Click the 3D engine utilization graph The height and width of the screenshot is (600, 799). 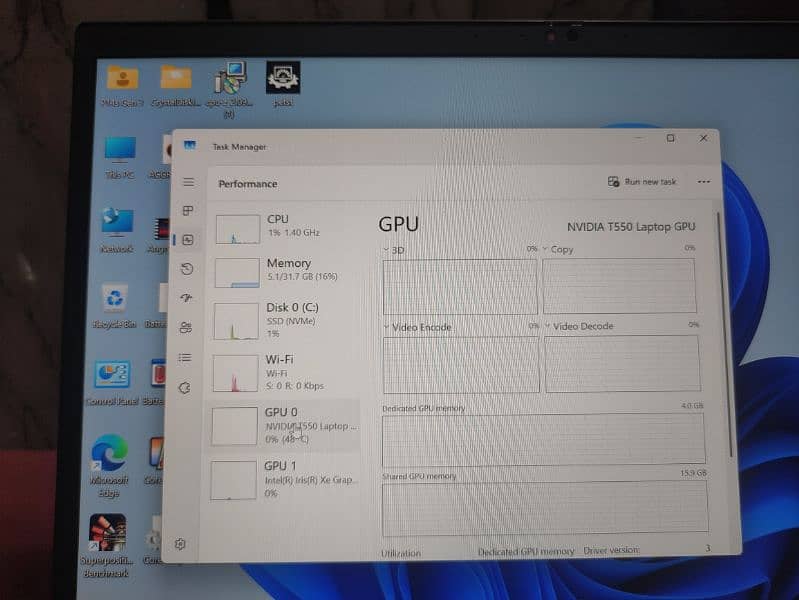tap(460, 286)
